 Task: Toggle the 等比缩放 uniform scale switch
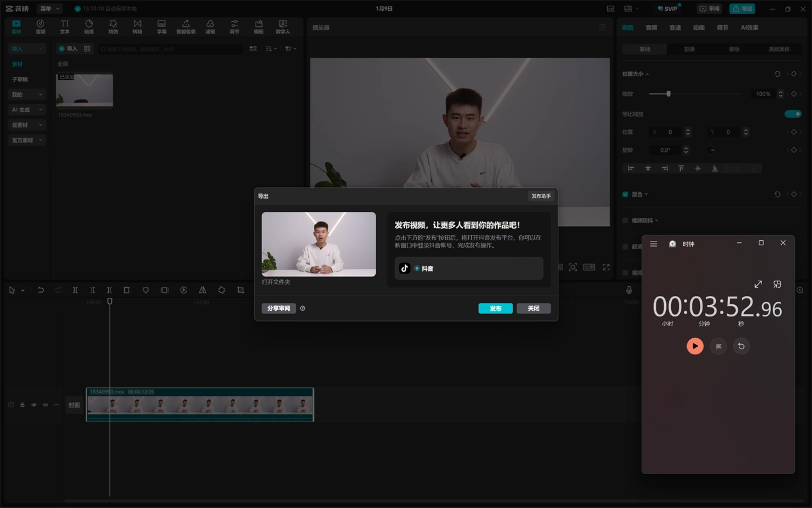click(x=793, y=114)
